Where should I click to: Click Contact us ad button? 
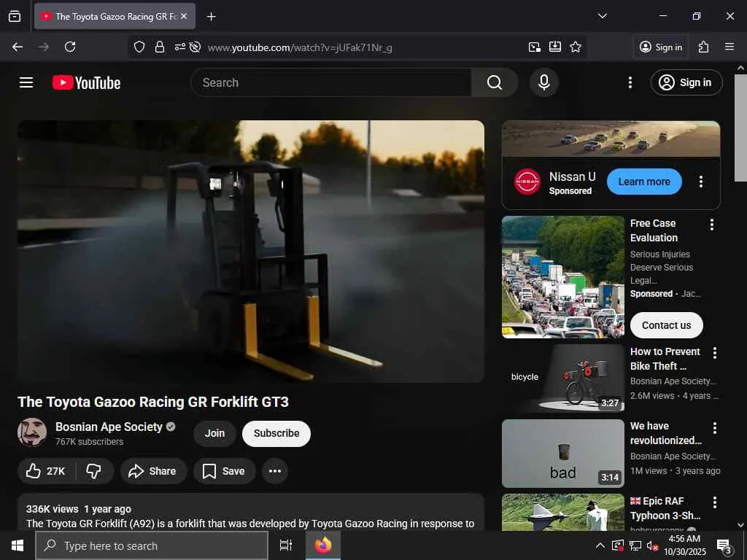[x=666, y=325]
